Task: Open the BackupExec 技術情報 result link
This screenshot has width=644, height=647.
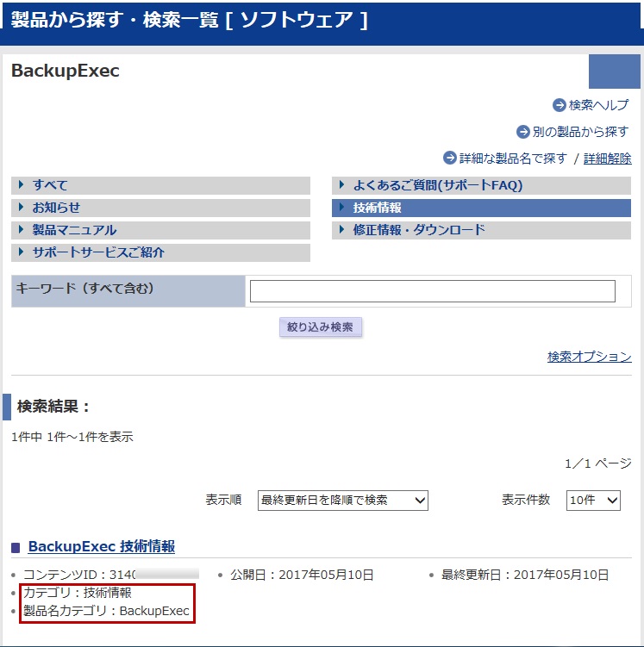Action: (x=102, y=546)
